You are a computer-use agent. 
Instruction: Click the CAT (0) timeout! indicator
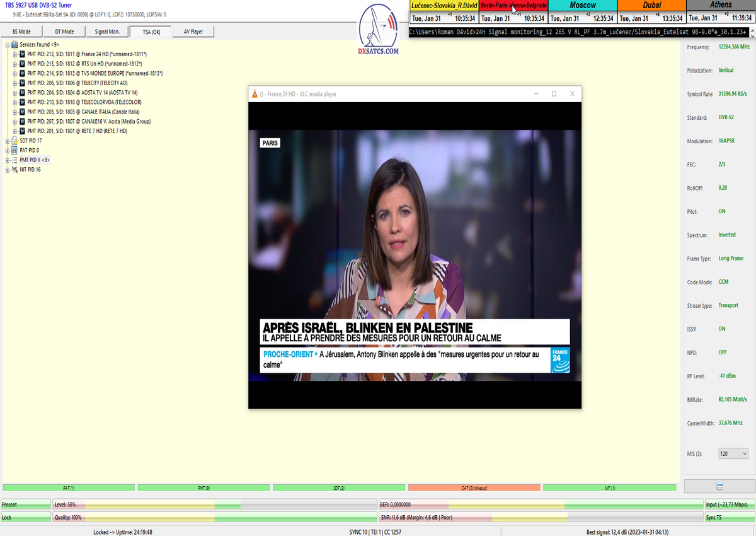[x=474, y=488]
